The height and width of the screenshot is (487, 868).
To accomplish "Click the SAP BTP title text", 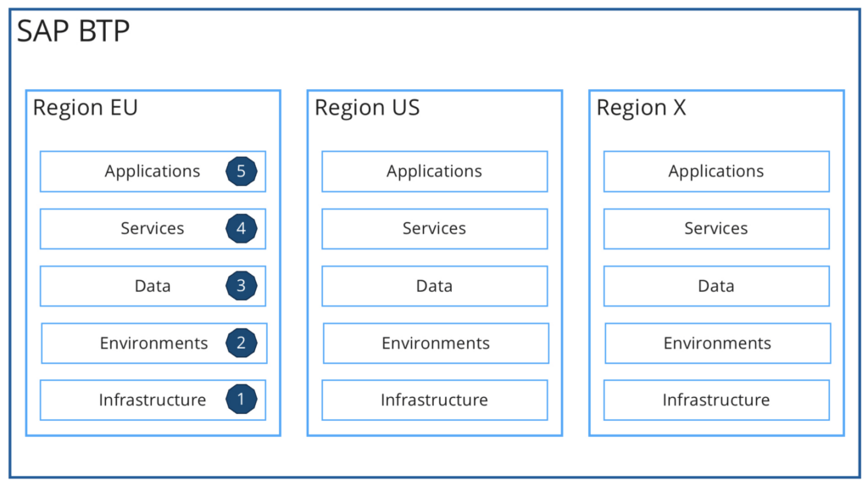I will click(74, 31).
